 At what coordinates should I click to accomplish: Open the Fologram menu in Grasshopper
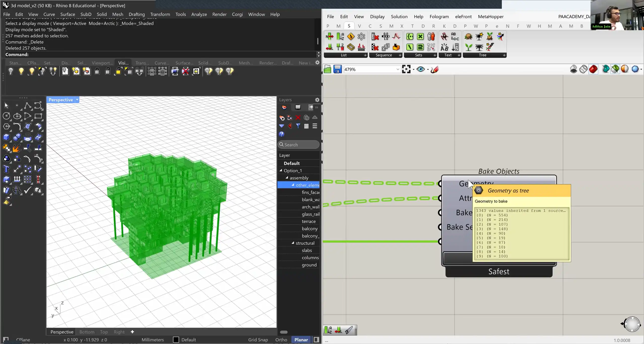click(x=439, y=17)
